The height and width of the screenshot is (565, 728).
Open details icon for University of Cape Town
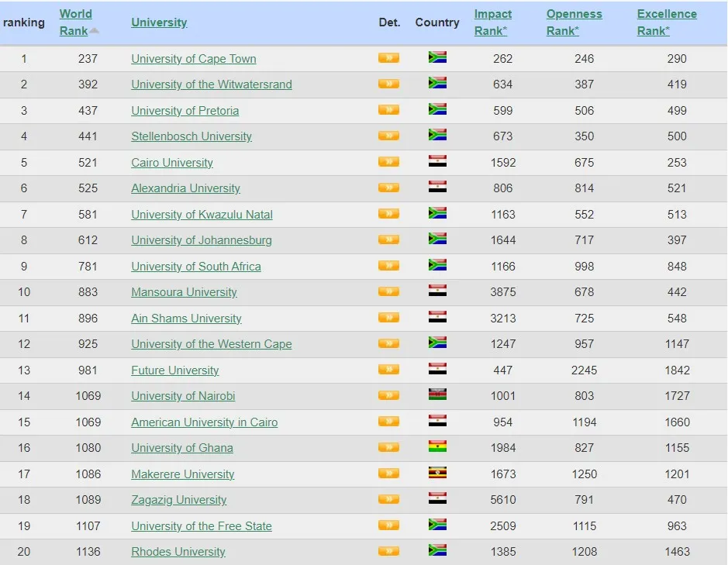[x=388, y=58]
